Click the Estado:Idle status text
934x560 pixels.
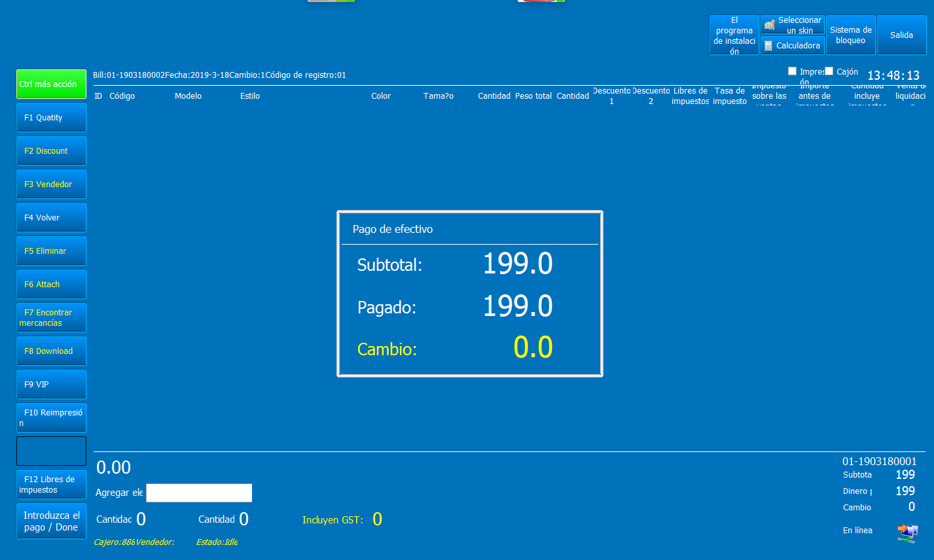point(217,542)
